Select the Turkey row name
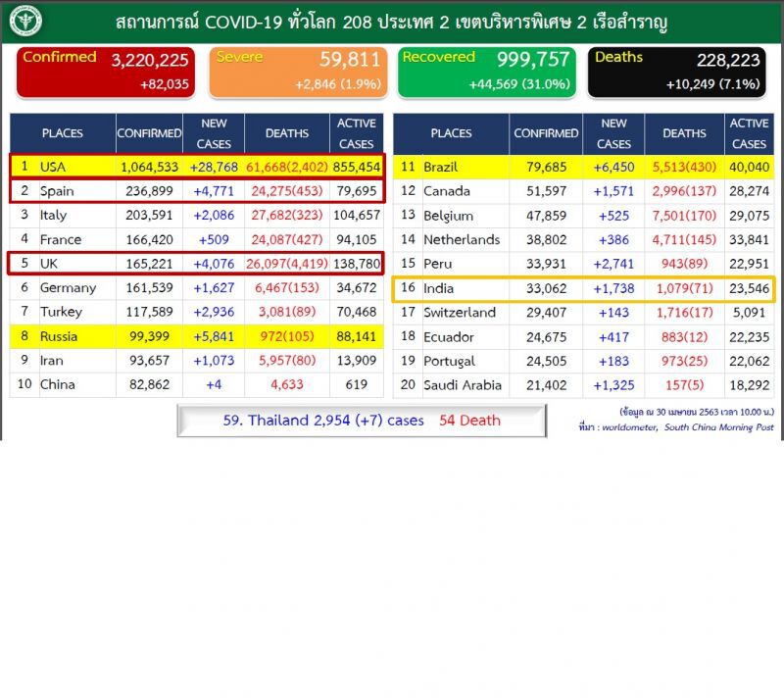 [61, 312]
